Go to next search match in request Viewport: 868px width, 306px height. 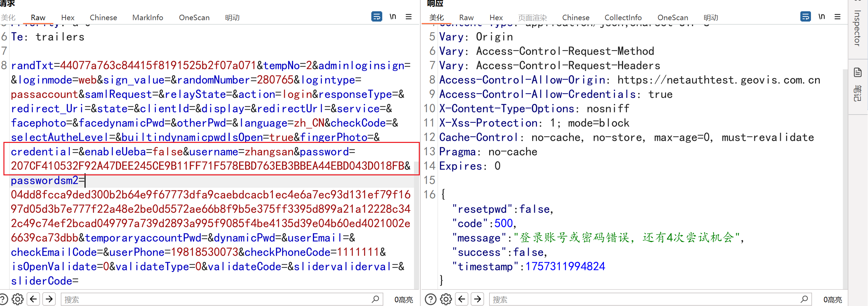click(x=50, y=299)
